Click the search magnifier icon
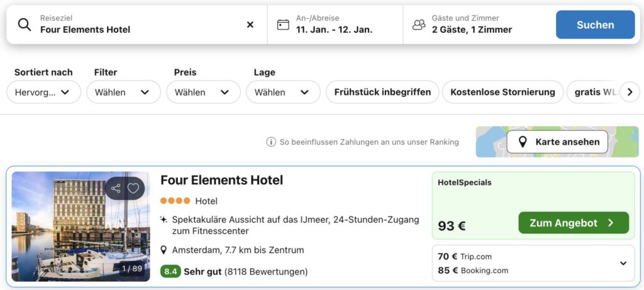Screen dimensions: 644x290 (25, 25)
